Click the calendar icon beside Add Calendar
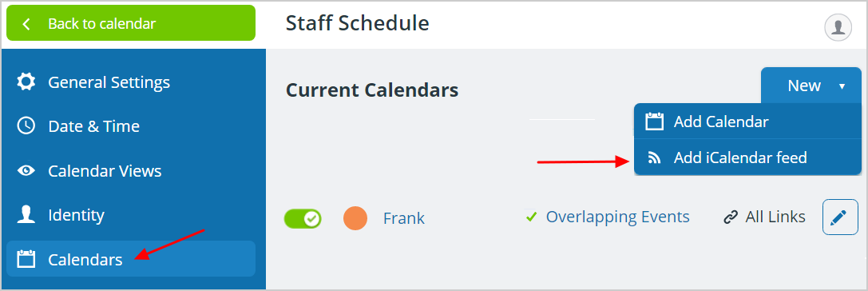Viewport: 868px width, 291px height. click(654, 122)
